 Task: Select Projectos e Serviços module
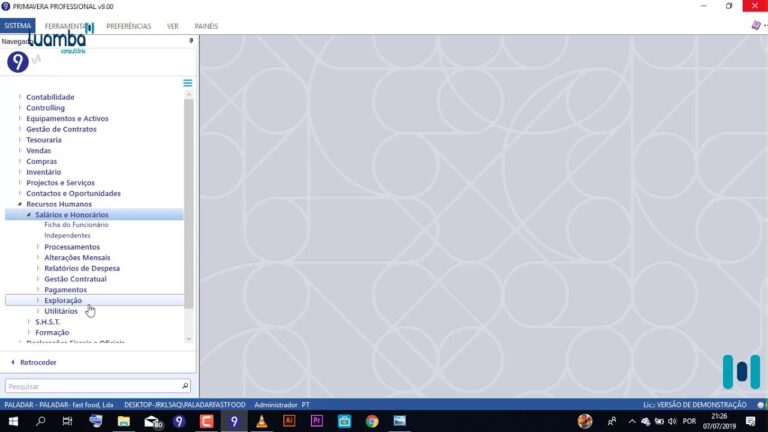point(60,183)
